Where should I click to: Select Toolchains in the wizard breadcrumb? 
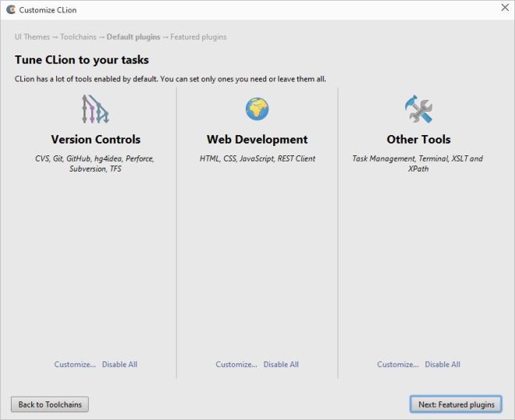click(x=78, y=37)
